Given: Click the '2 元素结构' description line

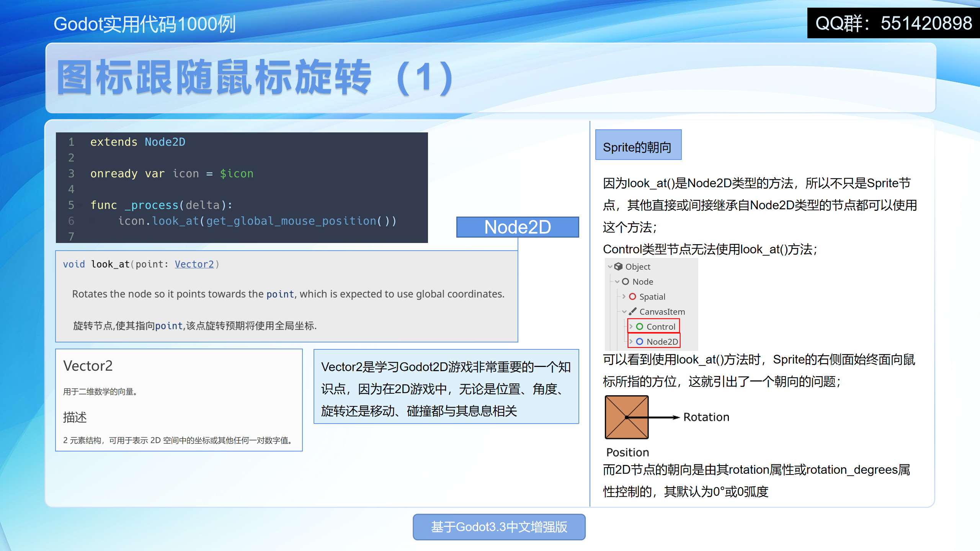Looking at the screenshot, I should click(179, 440).
